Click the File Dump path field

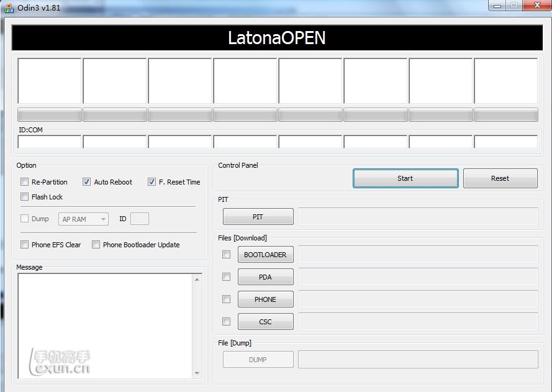418,359
